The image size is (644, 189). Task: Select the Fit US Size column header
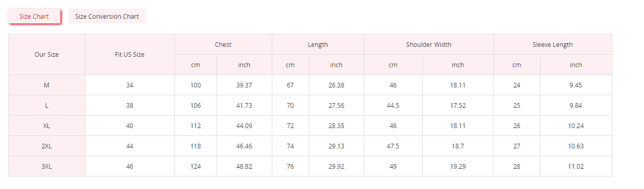(x=130, y=55)
